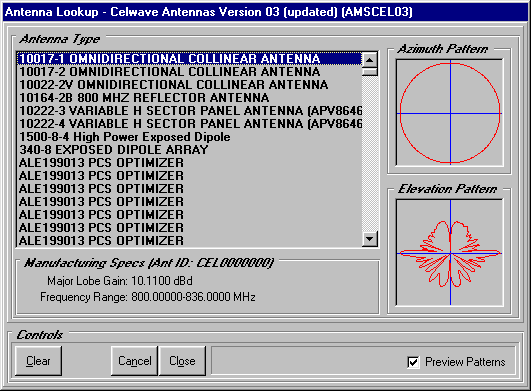531x391 pixels.
Task: Click the Clear button
Action: coord(38,361)
